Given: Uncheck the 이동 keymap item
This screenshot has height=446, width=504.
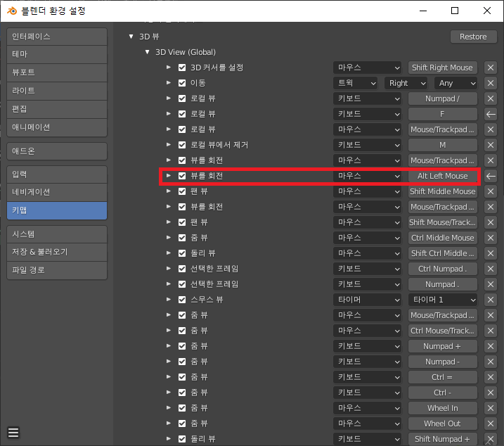Looking at the screenshot, I should tap(182, 83).
